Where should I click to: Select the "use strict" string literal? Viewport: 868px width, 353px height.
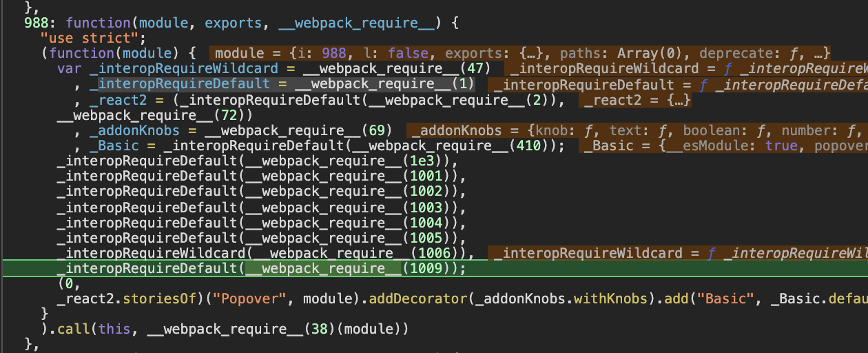90,37
